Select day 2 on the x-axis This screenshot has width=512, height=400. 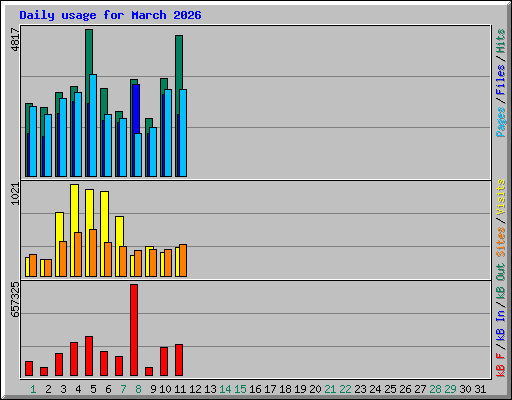(48, 389)
